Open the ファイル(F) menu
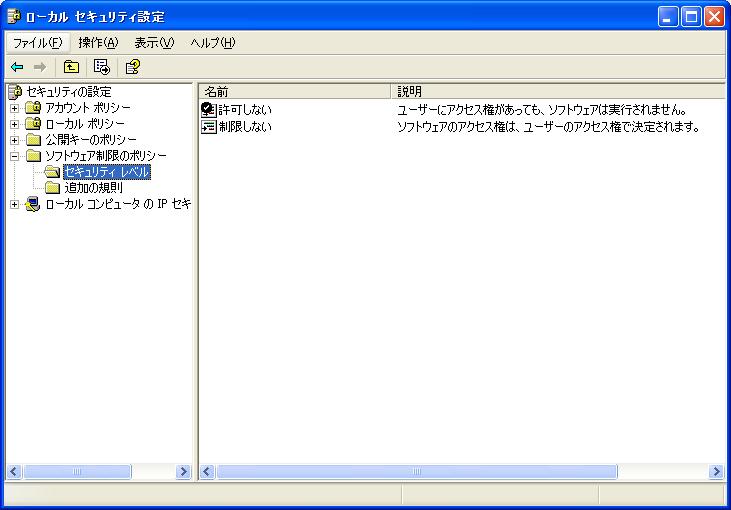 click(x=37, y=43)
